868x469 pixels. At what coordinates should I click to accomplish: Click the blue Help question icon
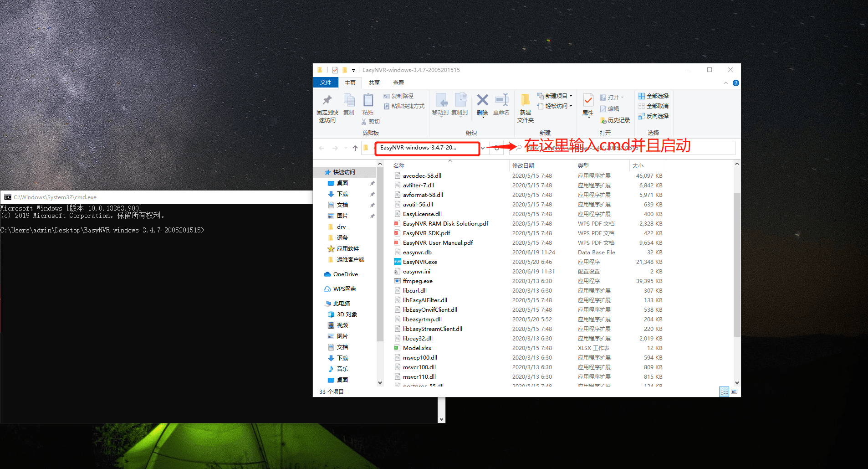pos(735,83)
